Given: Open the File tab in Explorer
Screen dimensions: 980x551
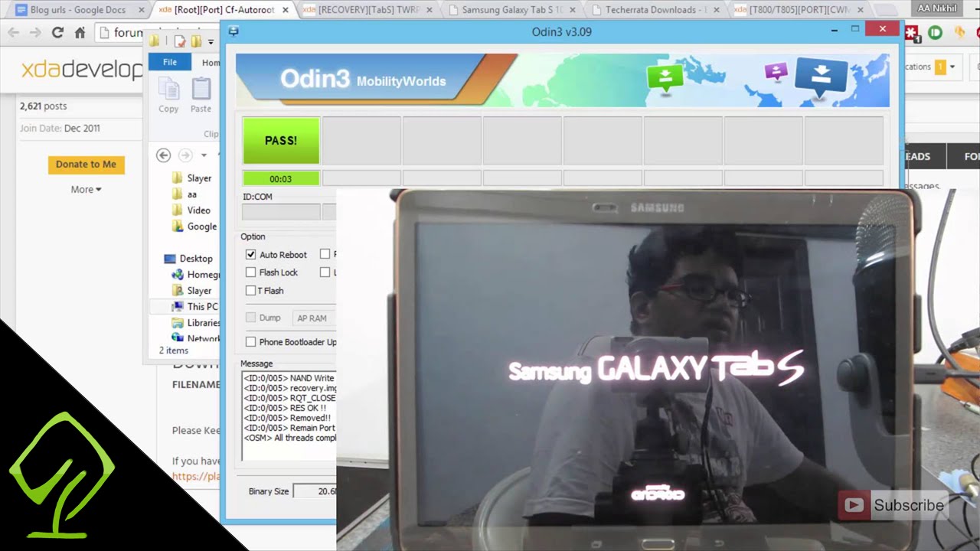Looking at the screenshot, I should (170, 62).
